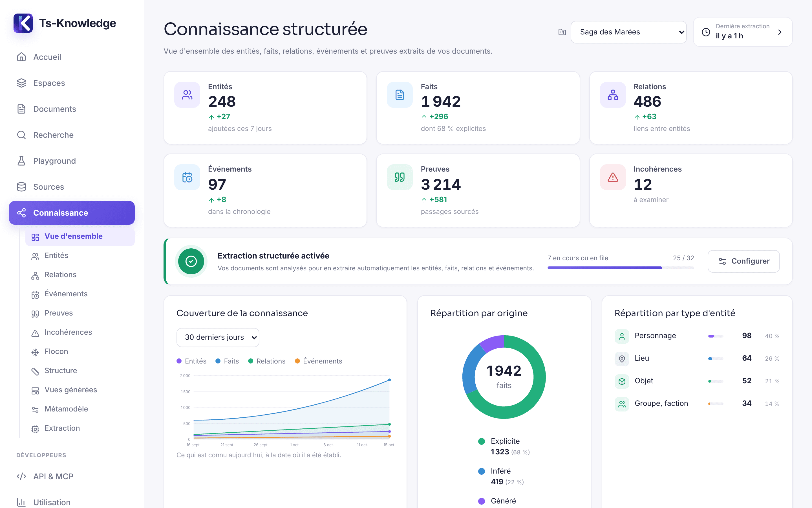Viewport: 812px width, 508px height.
Task: Click the Ts-Knowledge logo icon
Action: (x=23, y=23)
